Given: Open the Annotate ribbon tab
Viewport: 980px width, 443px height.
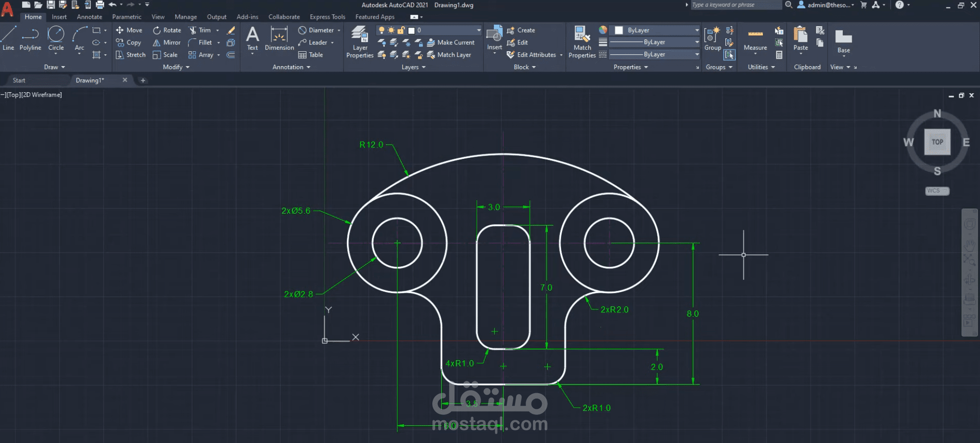Looking at the screenshot, I should click(x=89, y=17).
